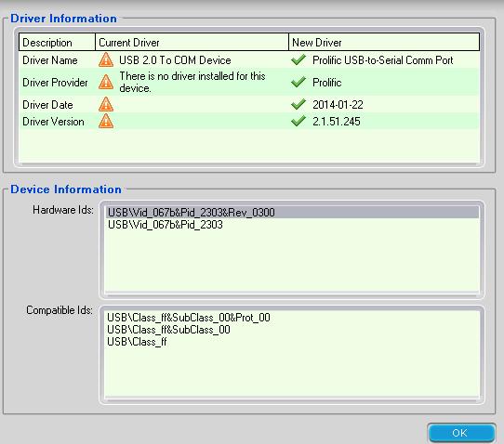Click green checkmark next to Prolific provider
Image resolution: width=504 pixels, height=444 pixels.
tap(298, 82)
